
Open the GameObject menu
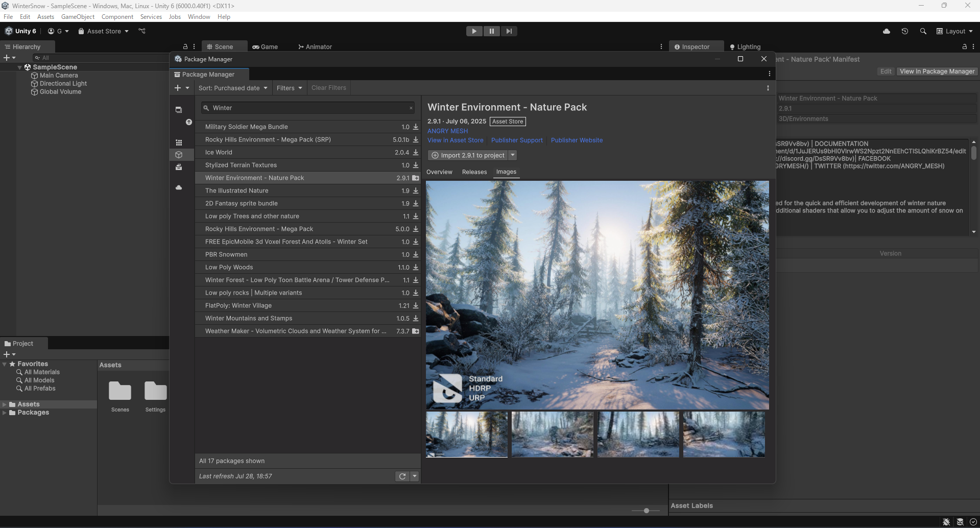point(78,17)
